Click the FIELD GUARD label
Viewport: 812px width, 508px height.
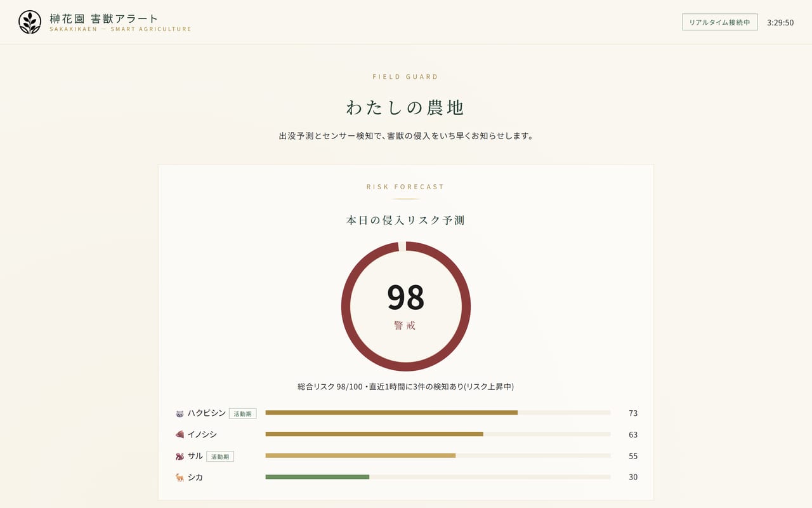406,77
